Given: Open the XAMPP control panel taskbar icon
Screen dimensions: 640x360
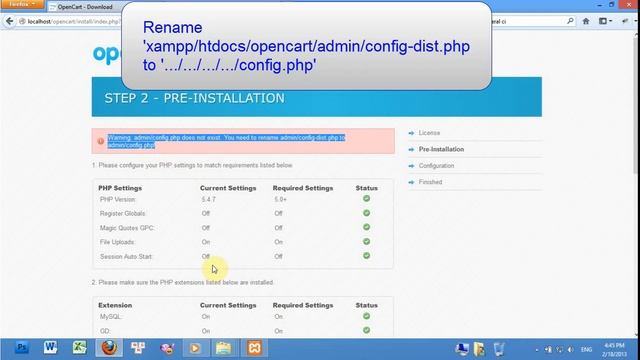Looking at the screenshot, I should 254,348.
